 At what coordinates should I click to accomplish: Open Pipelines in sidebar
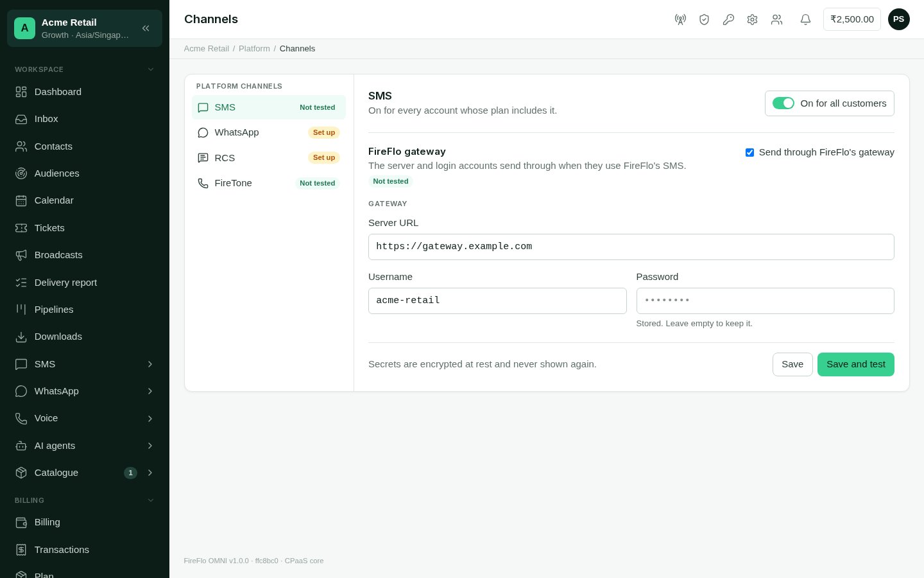tap(85, 310)
